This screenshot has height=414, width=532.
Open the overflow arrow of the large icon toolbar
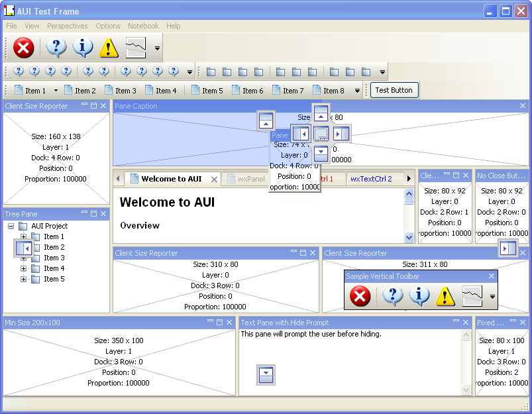click(x=157, y=48)
